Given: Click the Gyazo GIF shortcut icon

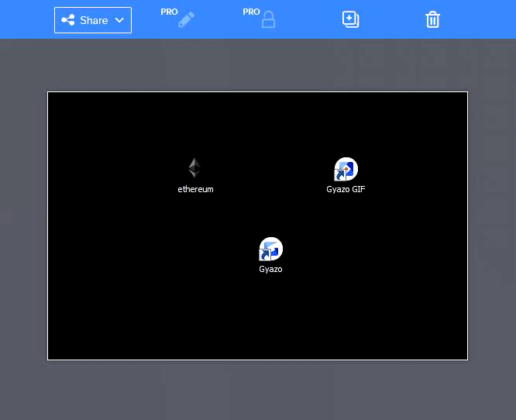Looking at the screenshot, I should (x=346, y=169).
